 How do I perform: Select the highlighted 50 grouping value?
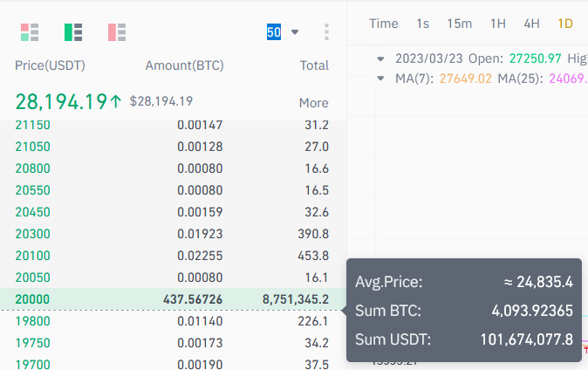pos(274,32)
